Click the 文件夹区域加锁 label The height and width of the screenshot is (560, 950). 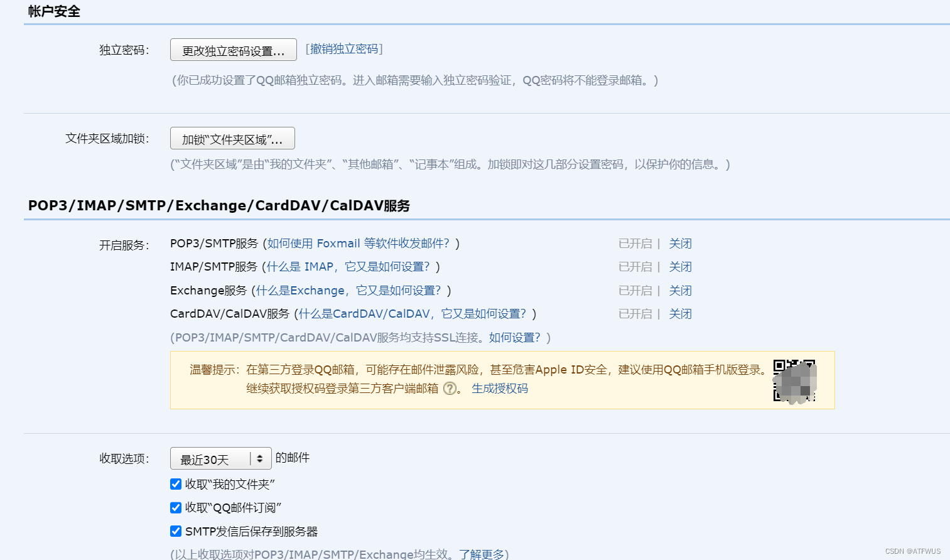(107, 139)
